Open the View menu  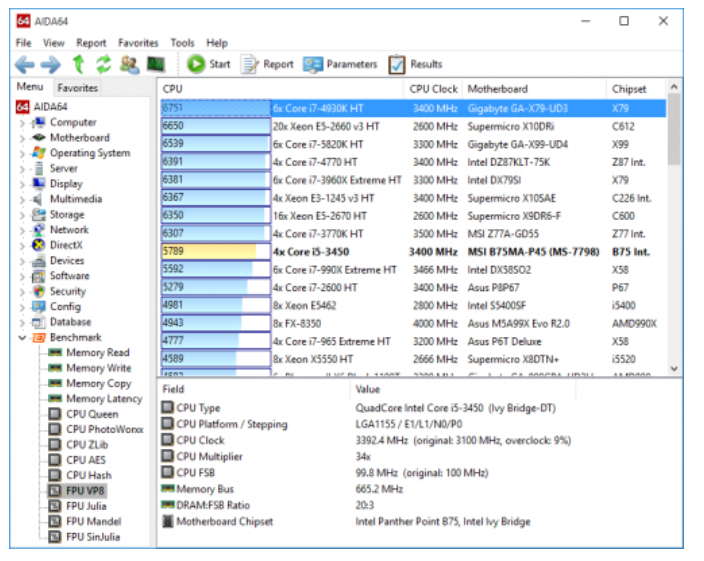click(54, 43)
